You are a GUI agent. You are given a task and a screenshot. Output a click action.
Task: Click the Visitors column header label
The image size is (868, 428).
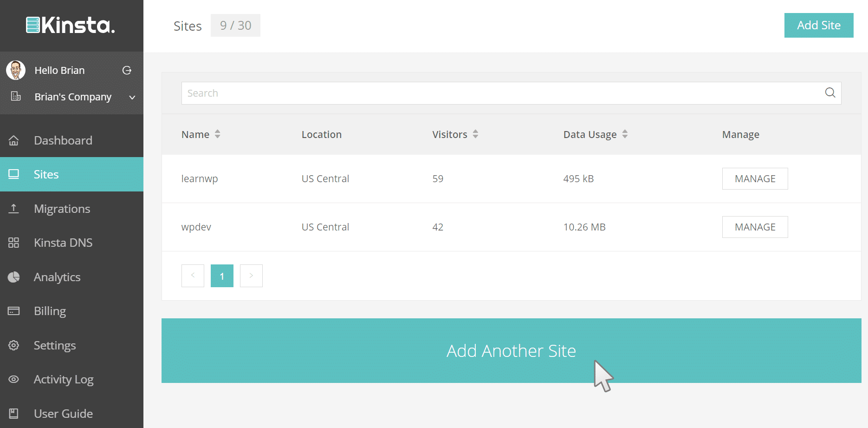(x=450, y=134)
